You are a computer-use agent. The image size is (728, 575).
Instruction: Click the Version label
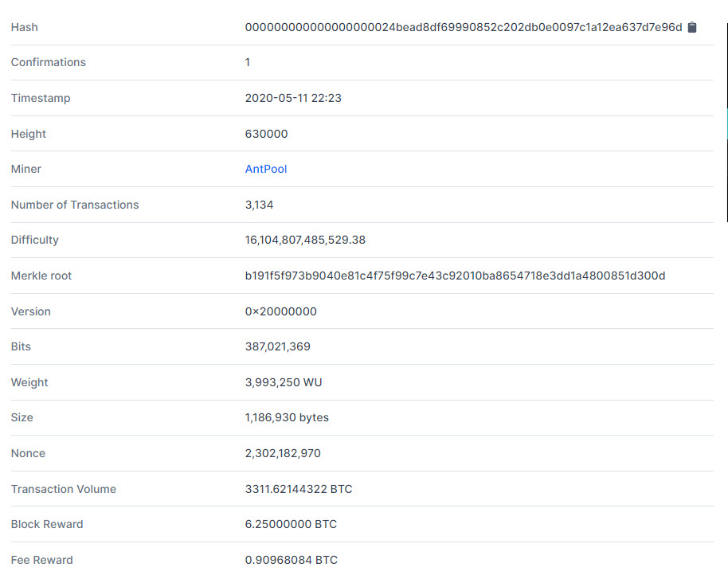30,311
